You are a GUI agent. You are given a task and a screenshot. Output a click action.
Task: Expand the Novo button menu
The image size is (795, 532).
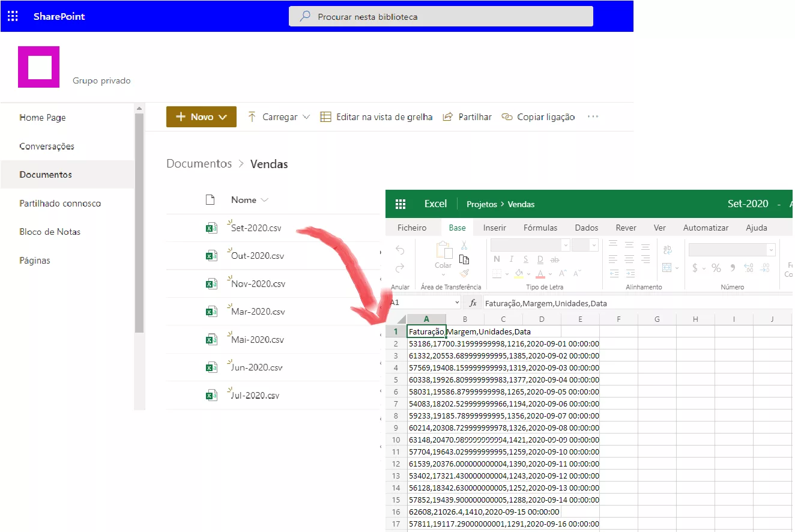(x=223, y=117)
